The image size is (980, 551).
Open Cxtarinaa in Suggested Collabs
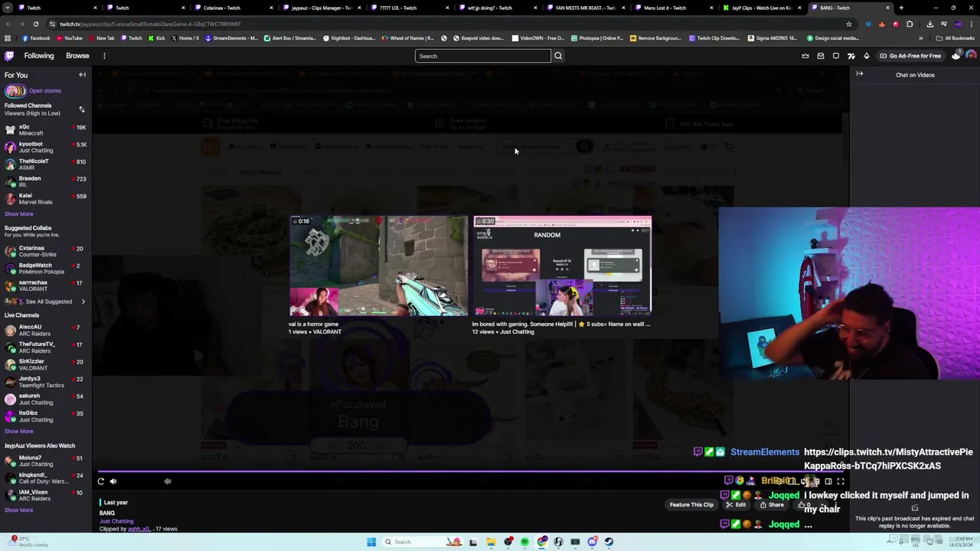(45, 251)
